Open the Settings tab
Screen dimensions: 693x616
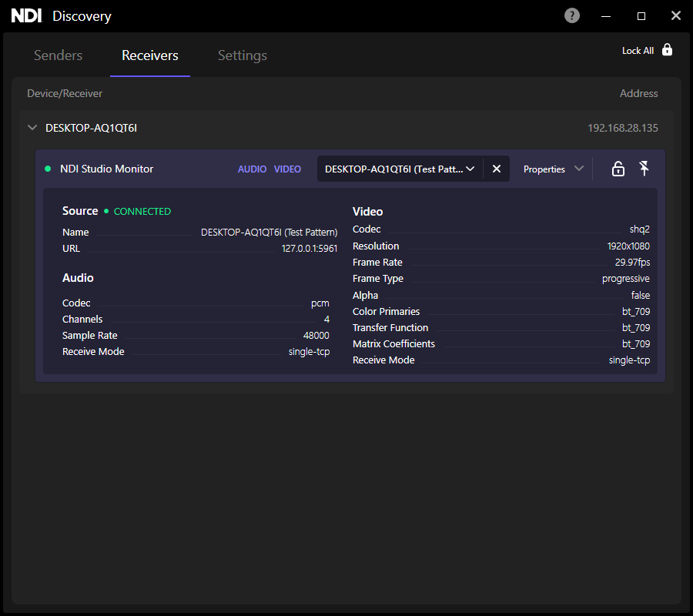coord(243,55)
